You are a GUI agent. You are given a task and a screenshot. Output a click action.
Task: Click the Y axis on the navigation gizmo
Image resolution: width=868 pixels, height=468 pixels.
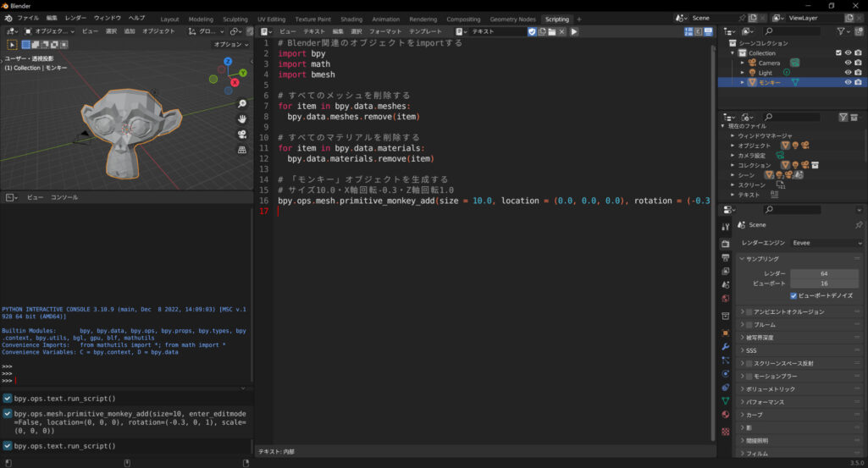[x=243, y=73]
